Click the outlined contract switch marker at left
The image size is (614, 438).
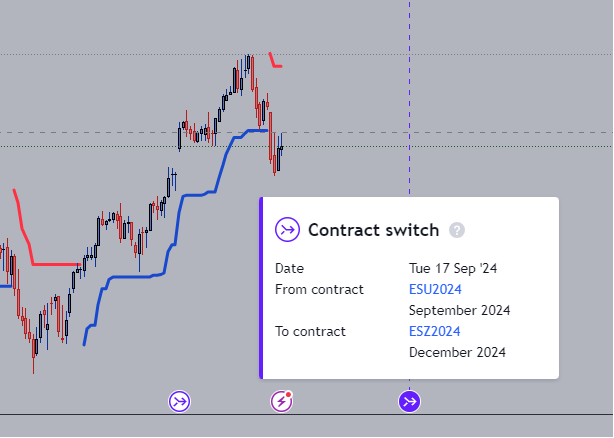point(180,401)
